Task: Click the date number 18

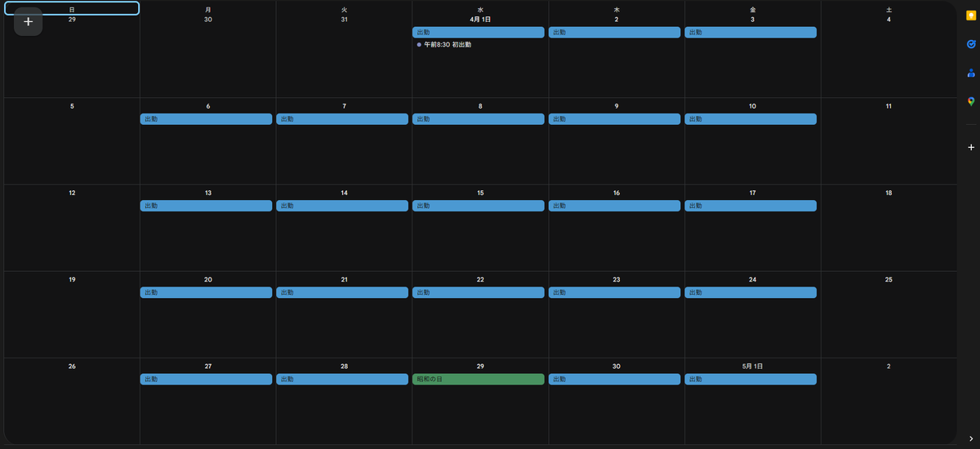Action: (x=889, y=193)
